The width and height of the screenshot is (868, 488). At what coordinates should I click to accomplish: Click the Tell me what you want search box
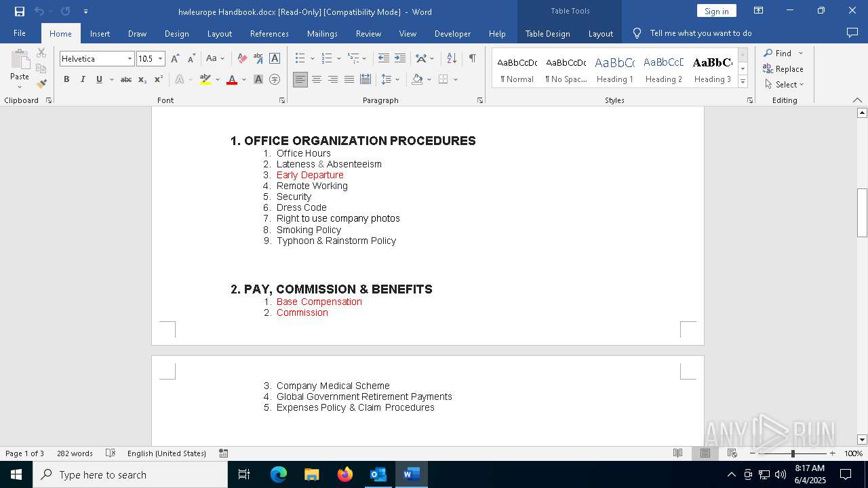(x=700, y=33)
